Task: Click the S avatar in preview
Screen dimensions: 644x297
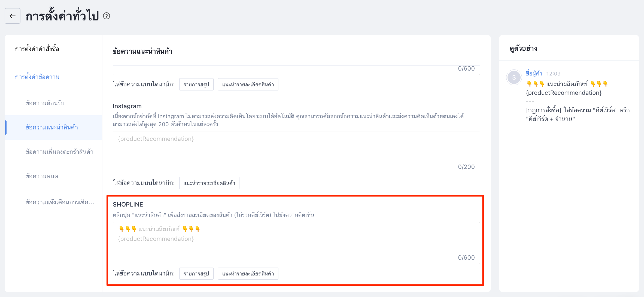Action: (x=514, y=77)
